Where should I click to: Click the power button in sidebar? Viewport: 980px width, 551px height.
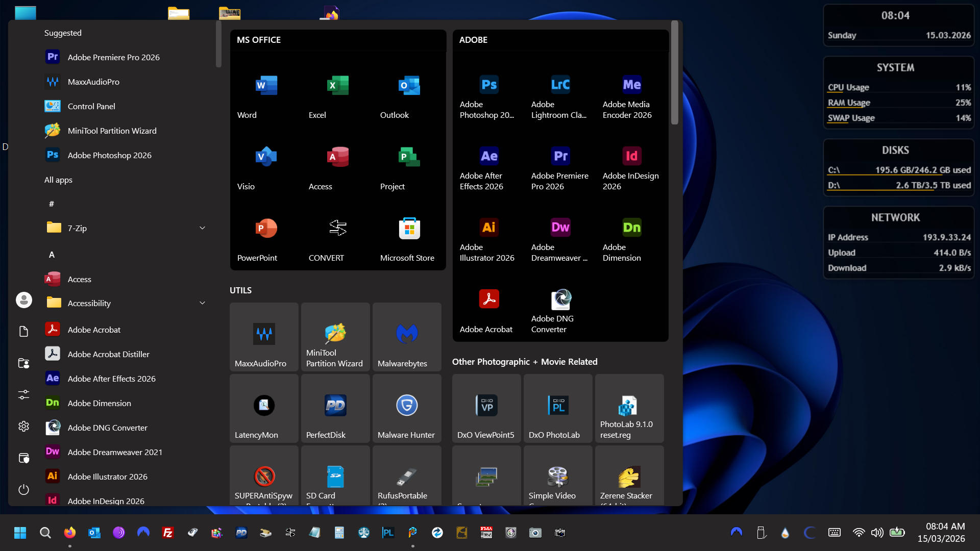coord(23,490)
